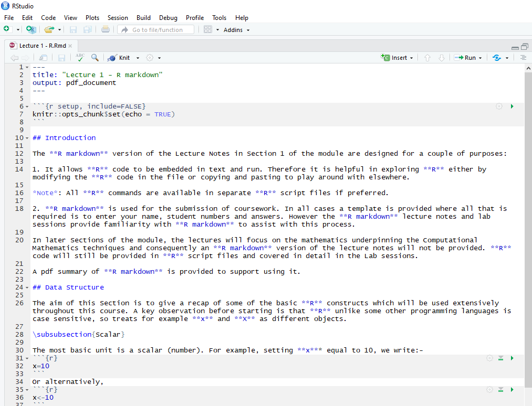Run the setup chunk with the green play arrow
The image size is (532, 406).
tap(512, 106)
